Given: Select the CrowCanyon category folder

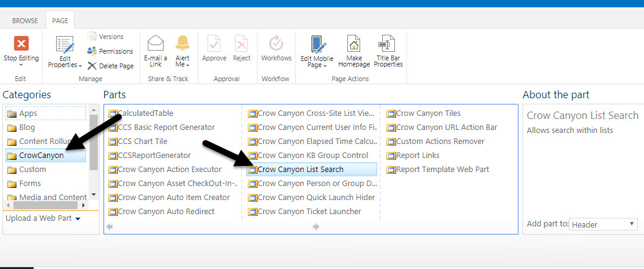Looking at the screenshot, I should click(x=41, y=156).
